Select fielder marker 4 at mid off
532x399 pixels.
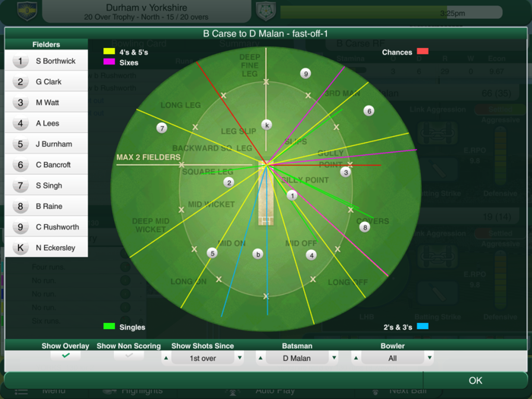pyautogui.click(x=312, y=255)
